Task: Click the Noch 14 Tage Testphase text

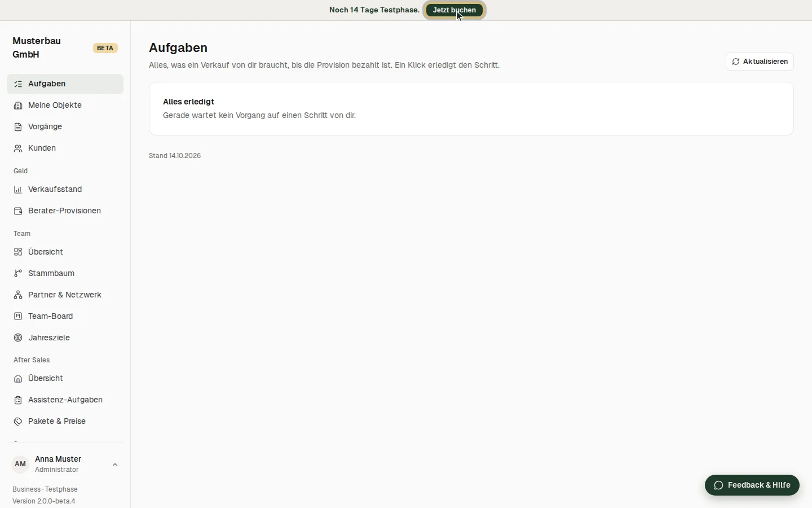Action: pyautogui.click(x=374, y=10)
